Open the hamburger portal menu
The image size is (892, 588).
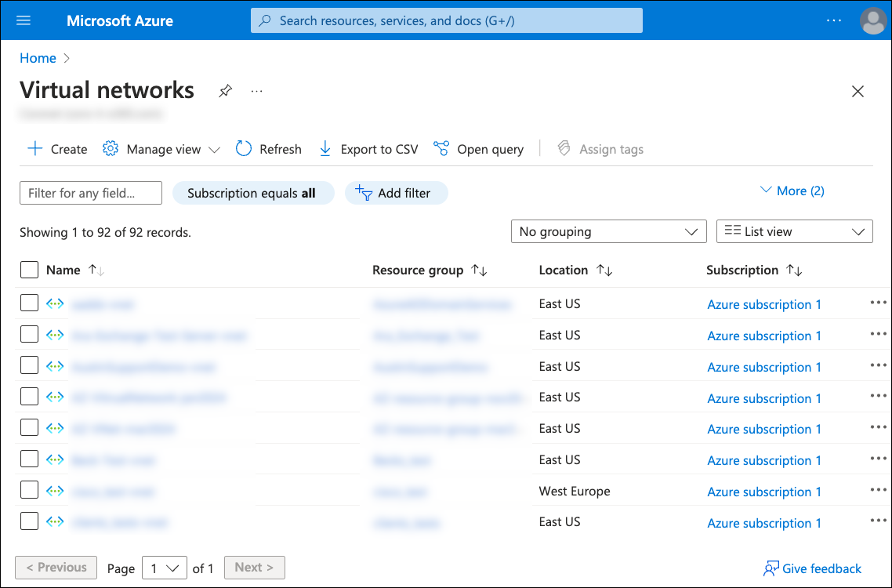coord(24,20)
